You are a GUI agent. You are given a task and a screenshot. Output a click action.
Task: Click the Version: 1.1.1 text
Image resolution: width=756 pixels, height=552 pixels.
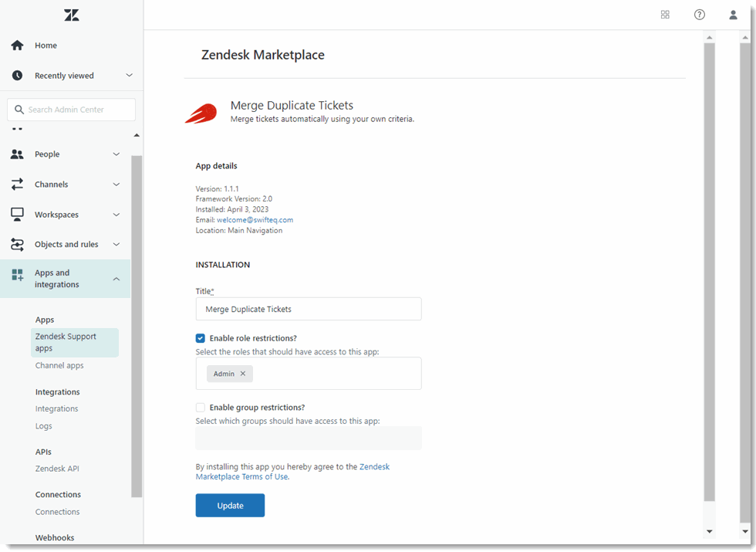(x=217, y=188)
